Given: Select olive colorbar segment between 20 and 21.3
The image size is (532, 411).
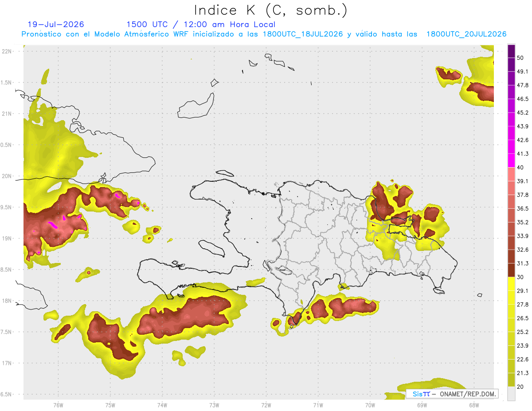Looking at the screenshot, I should click(511, 380).
